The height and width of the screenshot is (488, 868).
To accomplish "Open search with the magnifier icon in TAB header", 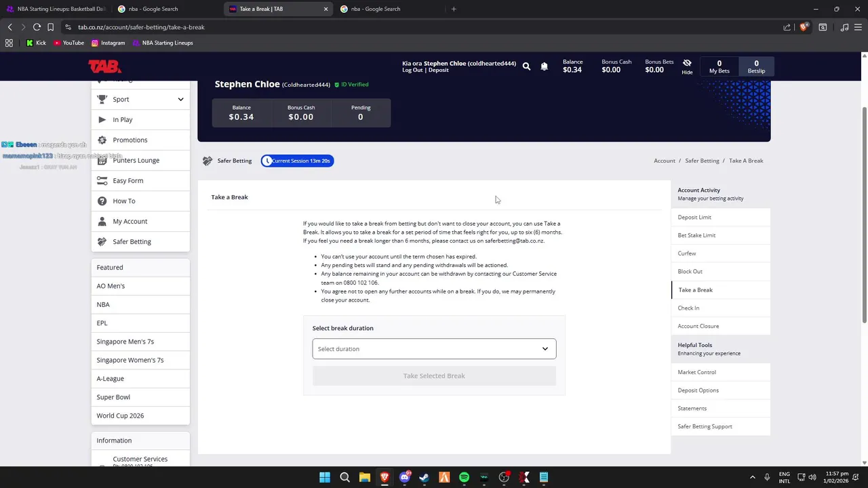I will pos(526,66).
